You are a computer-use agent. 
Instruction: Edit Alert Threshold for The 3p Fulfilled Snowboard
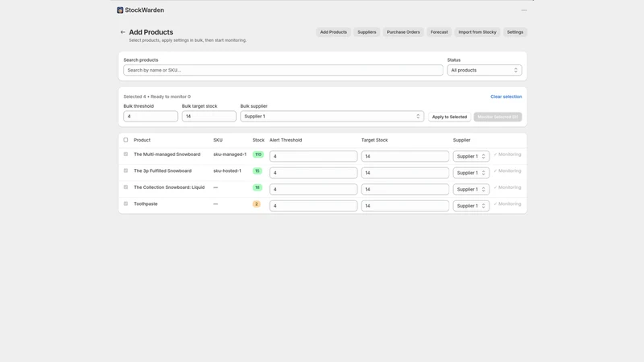click(313, 173)
